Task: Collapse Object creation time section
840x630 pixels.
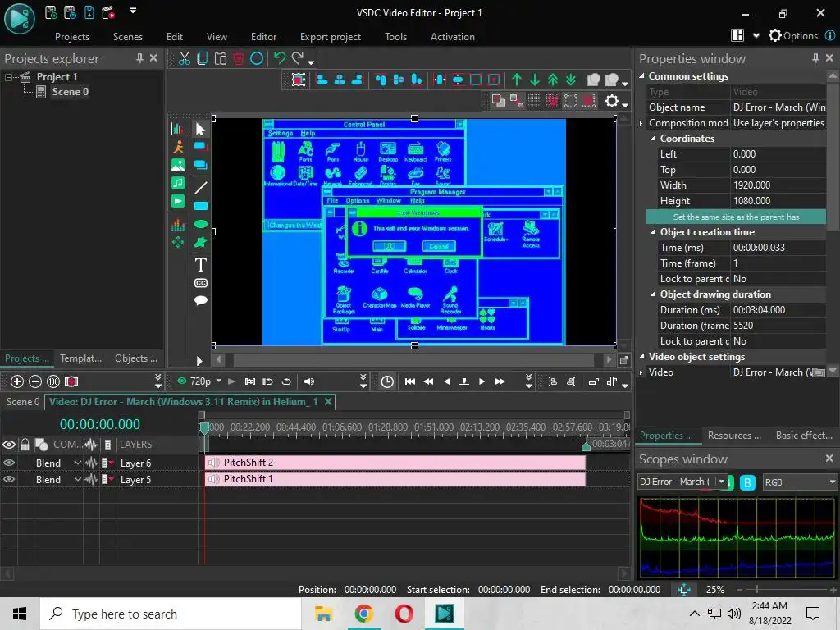Action: coord(653,232)
